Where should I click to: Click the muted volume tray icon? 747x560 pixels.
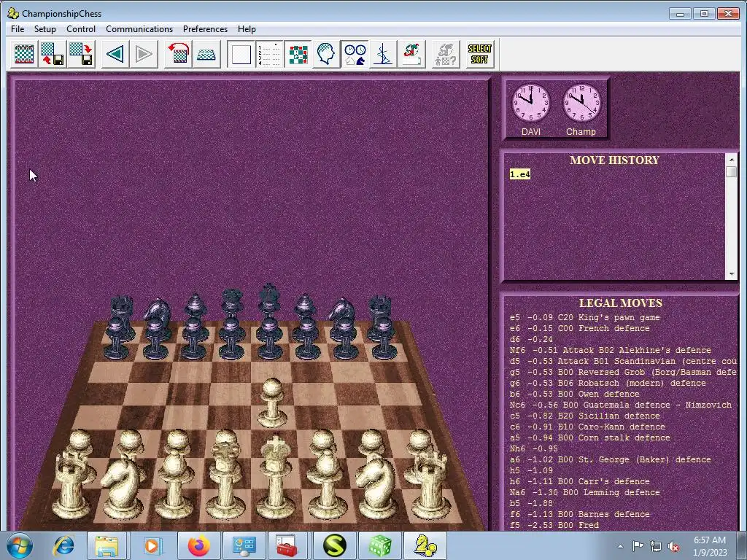point(673,547)
